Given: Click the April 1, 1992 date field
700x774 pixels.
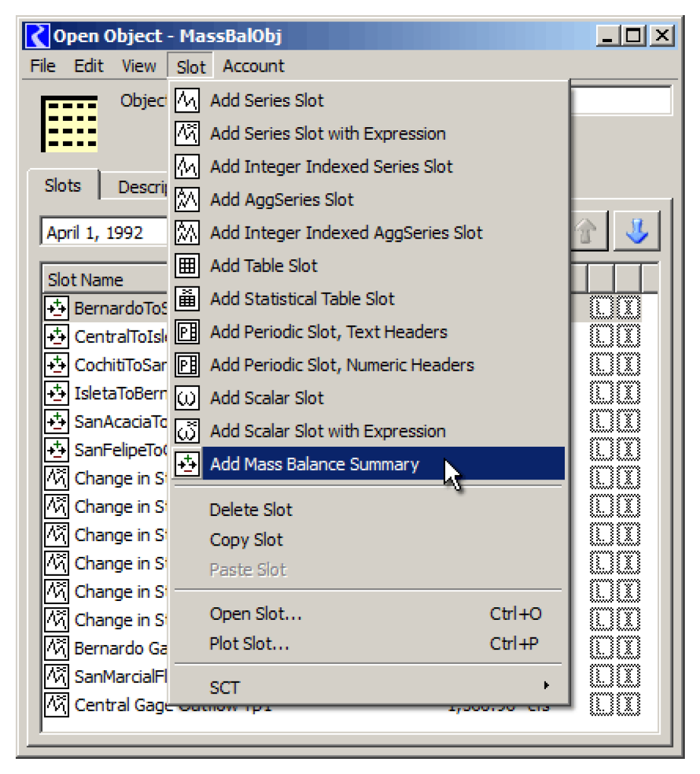Looking at the screenshot, I should [x=104, y=233].
